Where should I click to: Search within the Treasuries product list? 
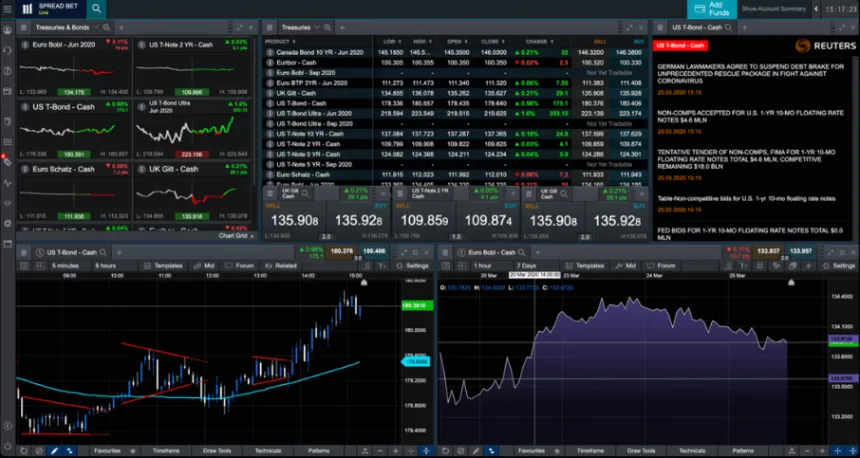(x=327, y=27)
